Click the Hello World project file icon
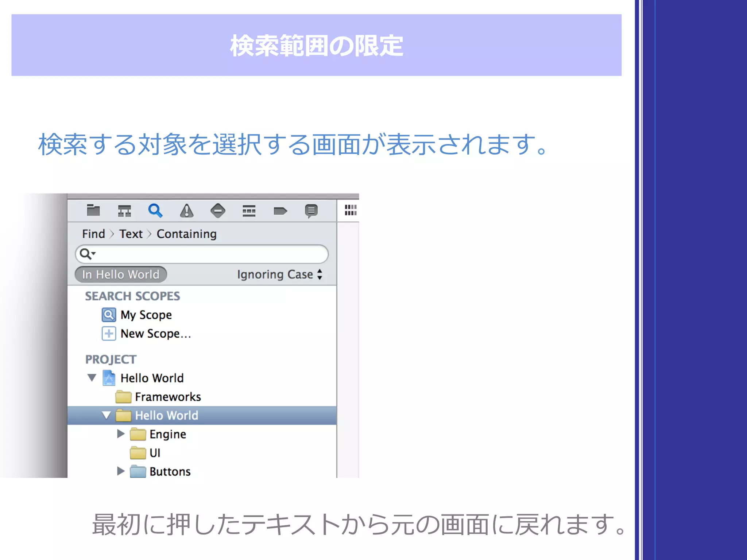Viewport: 747px width, 560px height. click(x=109, y=378)
